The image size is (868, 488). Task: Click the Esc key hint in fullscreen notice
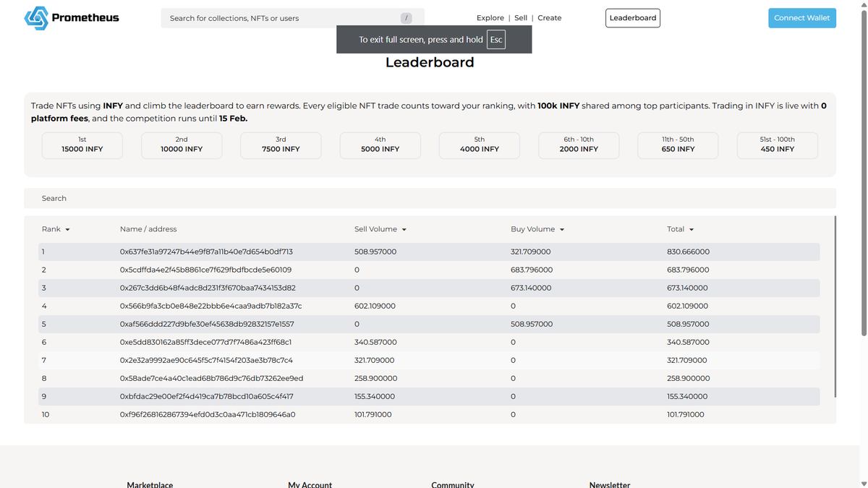point(496,40)
